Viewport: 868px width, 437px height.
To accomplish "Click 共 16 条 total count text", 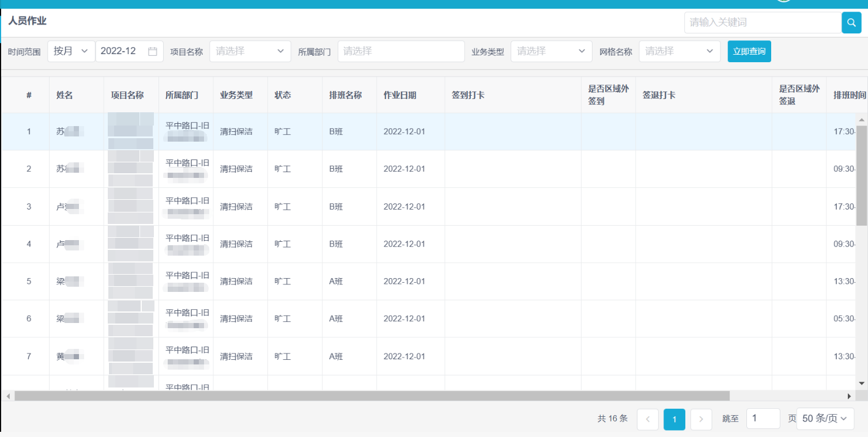I will tap(613, 419).
